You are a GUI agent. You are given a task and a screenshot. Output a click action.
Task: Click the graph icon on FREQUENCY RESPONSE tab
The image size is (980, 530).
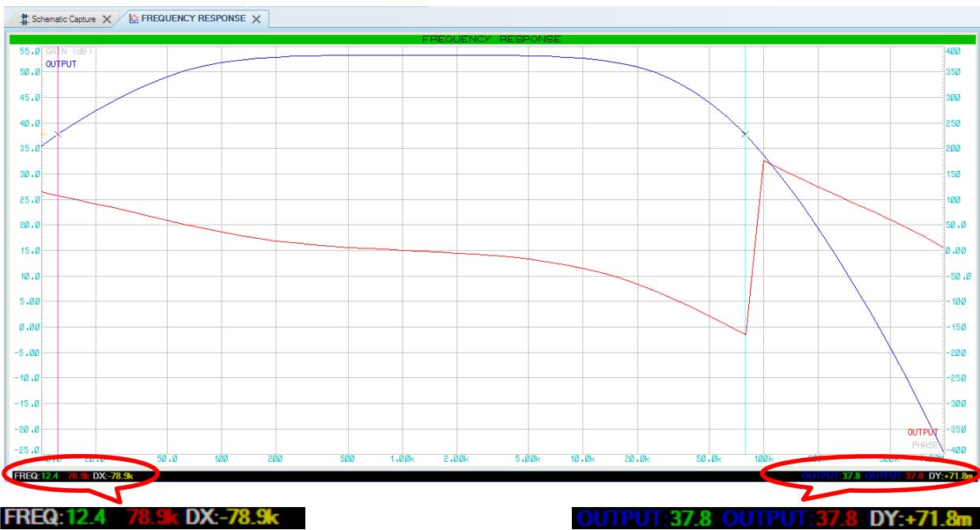[x=134, y=17]
